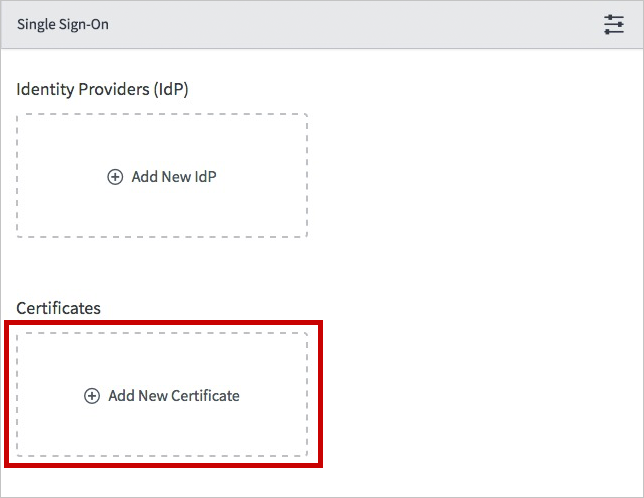The width and height of the screenshot is (644, 498).
Task: Click the plus icon beside Add New Certificate
Action: click(92, 396)
